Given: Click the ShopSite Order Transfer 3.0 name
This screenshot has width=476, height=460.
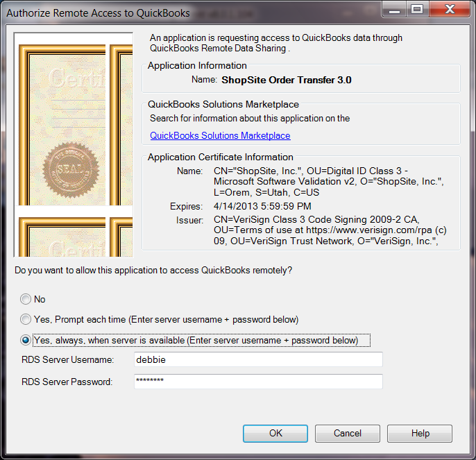Looking at the screenshot, I should 286,80.
